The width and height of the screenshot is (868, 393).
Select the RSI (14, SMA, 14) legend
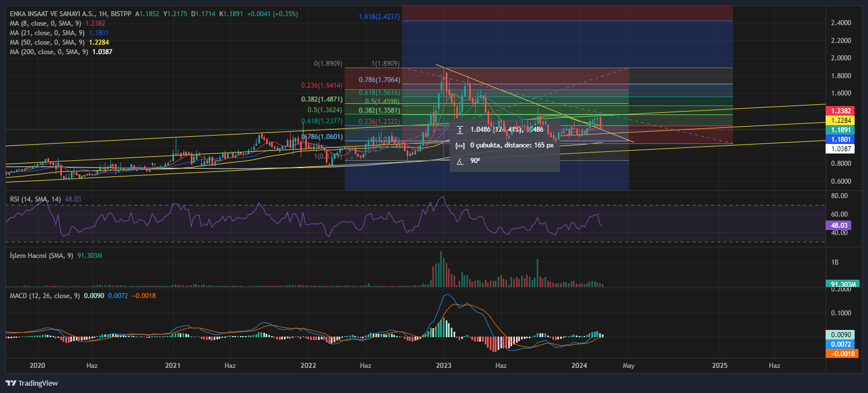[x=36, y=199]
